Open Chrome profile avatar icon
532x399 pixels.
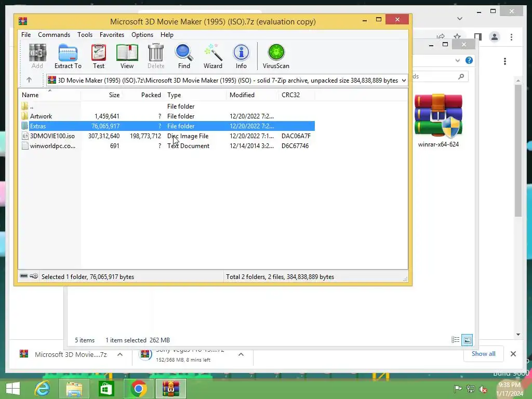(495, 37)
